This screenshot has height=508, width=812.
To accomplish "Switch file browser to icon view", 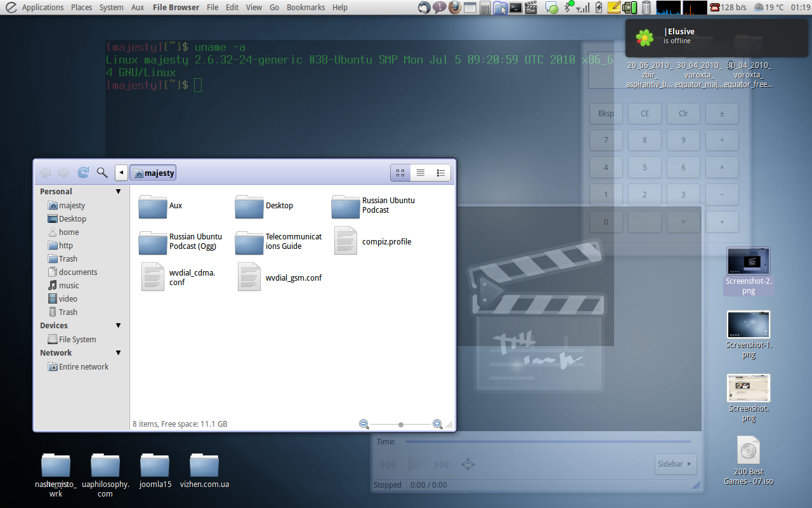I will coord(400,173).
